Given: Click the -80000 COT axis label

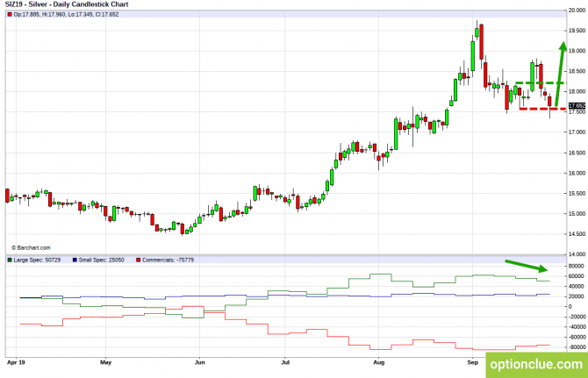Looking at the screenshot, I should [577, 347].
